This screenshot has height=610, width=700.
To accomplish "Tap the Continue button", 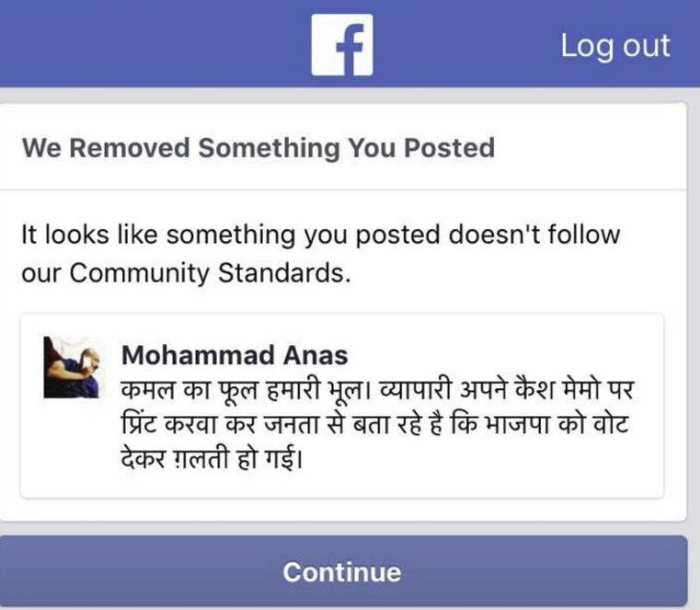I will point(343,570).
